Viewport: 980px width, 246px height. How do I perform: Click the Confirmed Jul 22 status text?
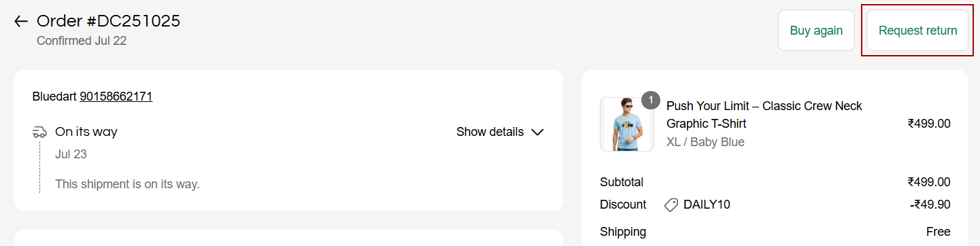pos(82,41)
